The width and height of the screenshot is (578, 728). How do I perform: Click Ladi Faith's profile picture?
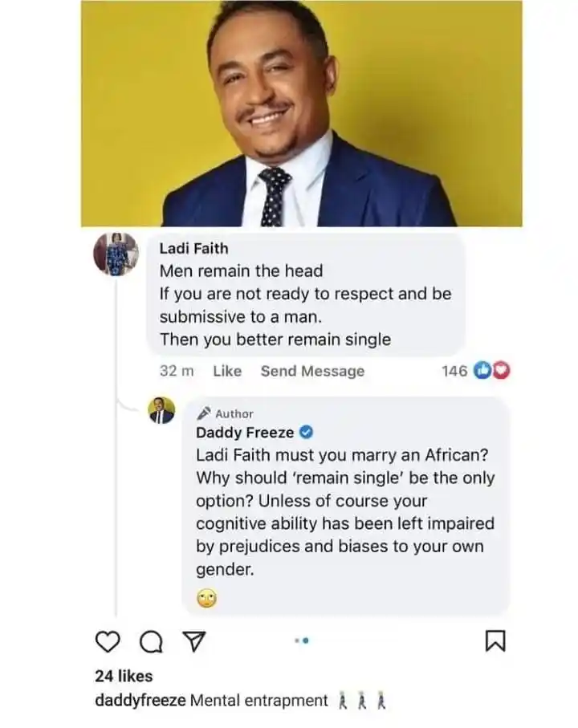pos(116,254)
